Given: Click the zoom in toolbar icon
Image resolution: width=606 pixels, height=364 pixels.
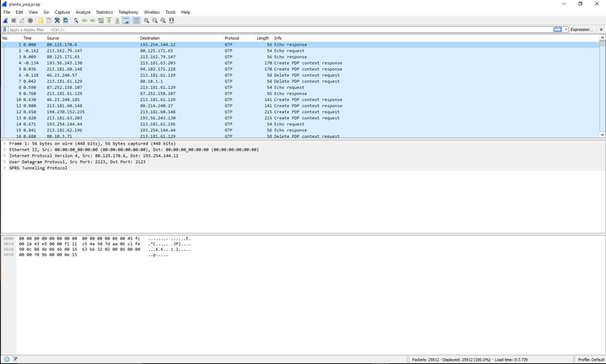Looking at the screenshot, I should coord(146,21).
